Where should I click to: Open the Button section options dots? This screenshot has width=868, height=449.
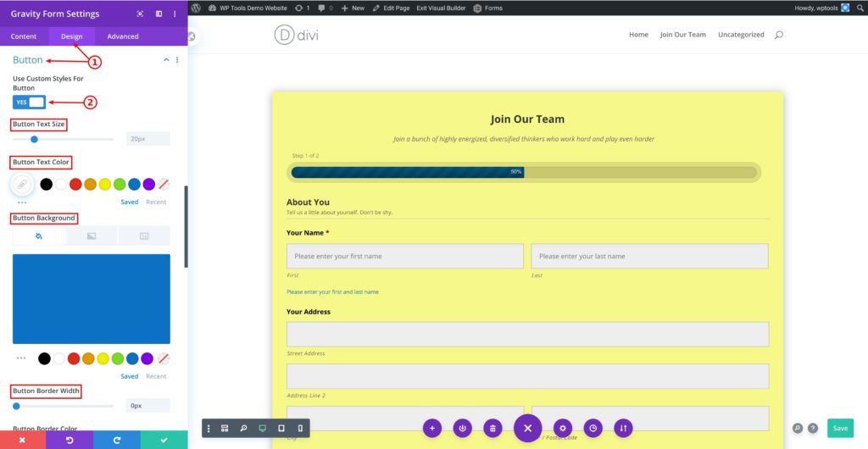(x=177, y=59)
